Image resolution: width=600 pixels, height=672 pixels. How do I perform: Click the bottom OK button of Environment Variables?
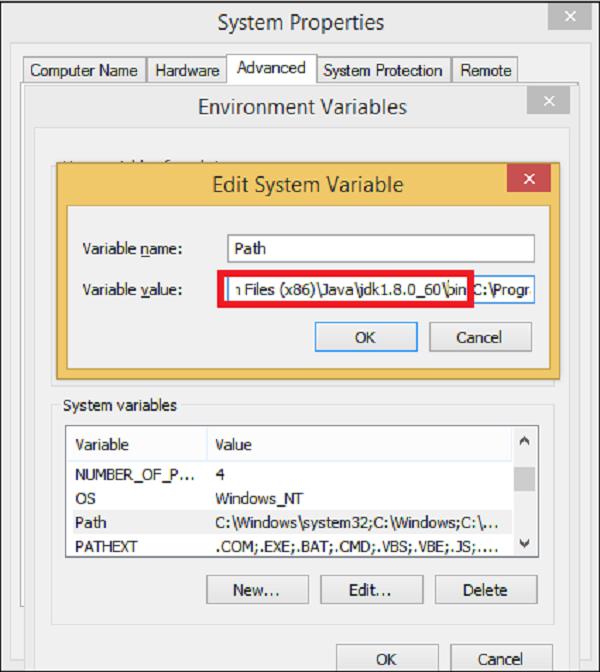[x=387, y=658]
